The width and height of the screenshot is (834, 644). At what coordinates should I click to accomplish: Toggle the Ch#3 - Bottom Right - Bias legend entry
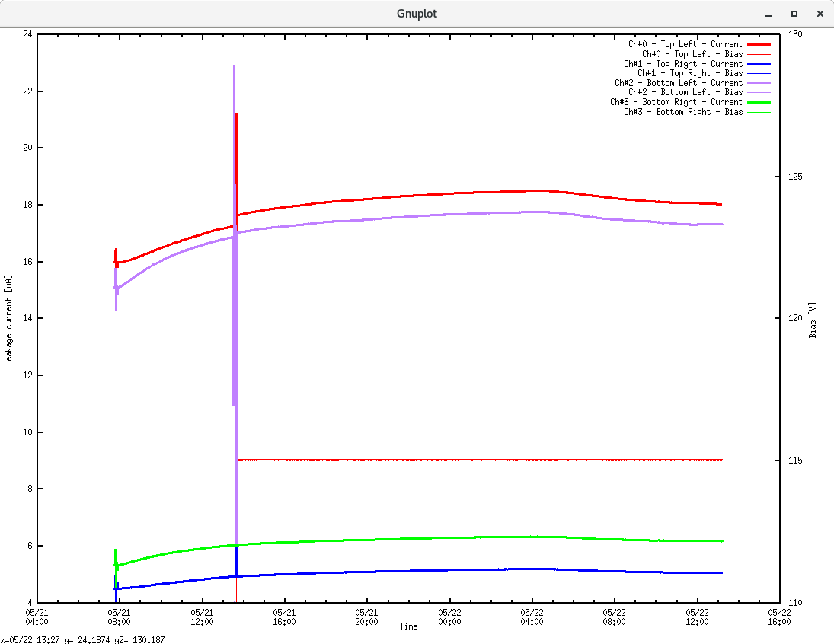684,111
